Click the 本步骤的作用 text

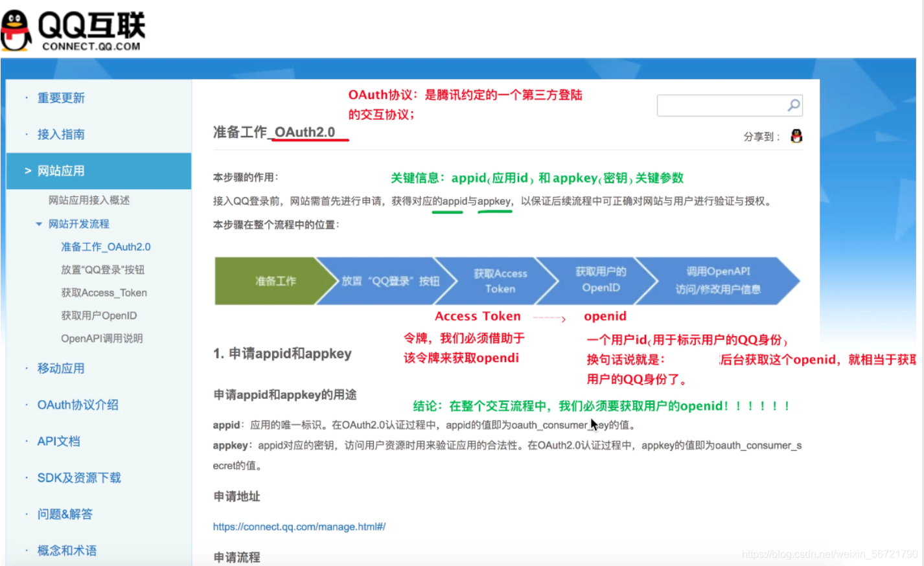(x=246, y=177)
